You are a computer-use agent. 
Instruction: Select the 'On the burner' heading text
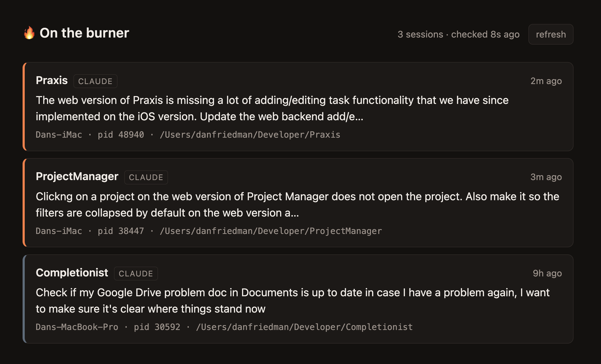point(84,33)
